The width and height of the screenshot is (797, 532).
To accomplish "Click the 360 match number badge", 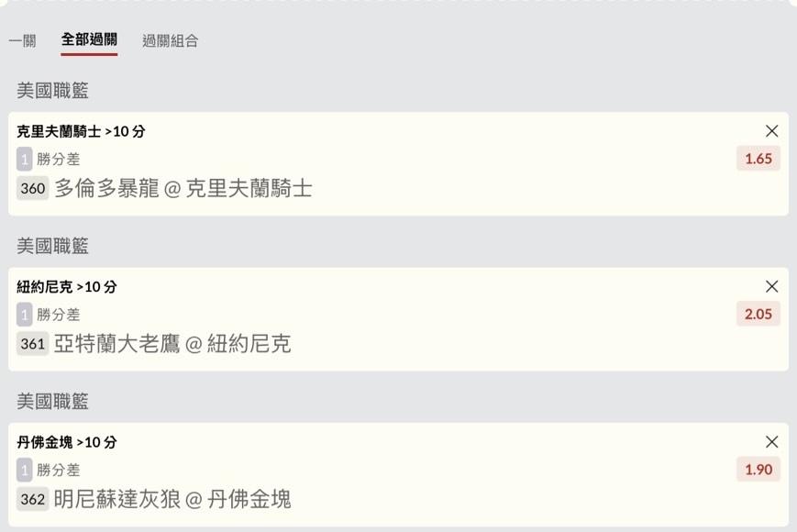I will 32,189.
